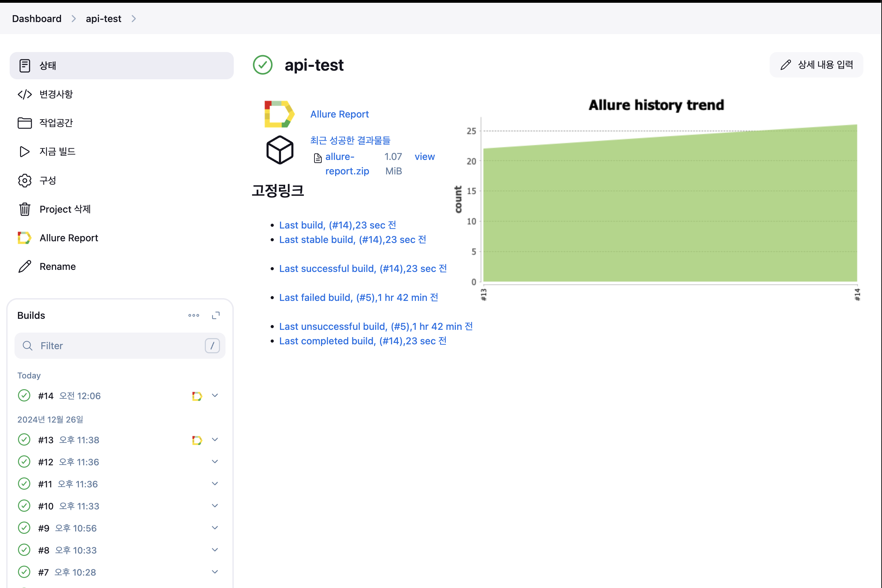This screenshot has width=882, height=588.
Task: Select Project 삭제 in side menu
Action: point(122,209)
